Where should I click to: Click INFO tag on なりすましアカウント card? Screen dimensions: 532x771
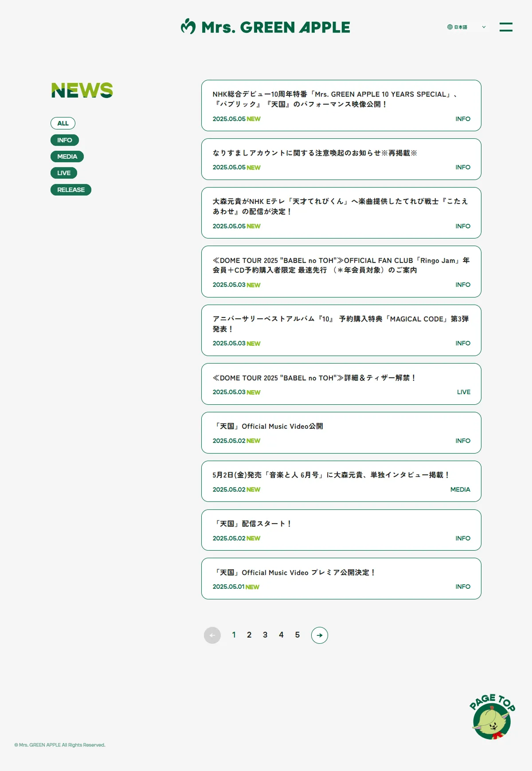point(463,167)
